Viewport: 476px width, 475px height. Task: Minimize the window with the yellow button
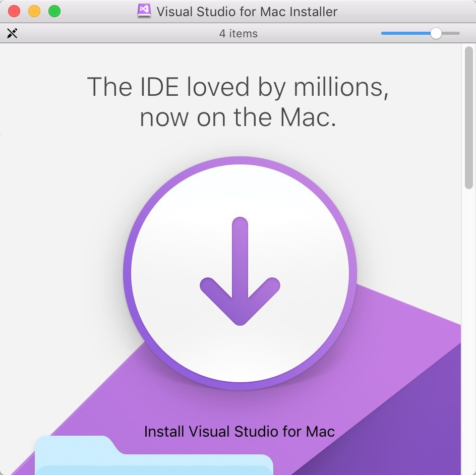coord(34,11)
